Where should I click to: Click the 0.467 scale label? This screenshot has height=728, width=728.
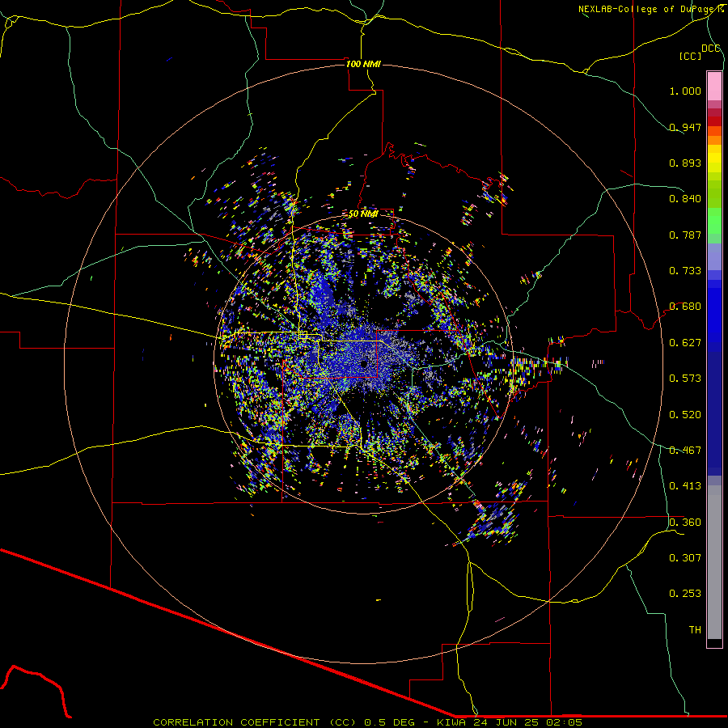685,451
